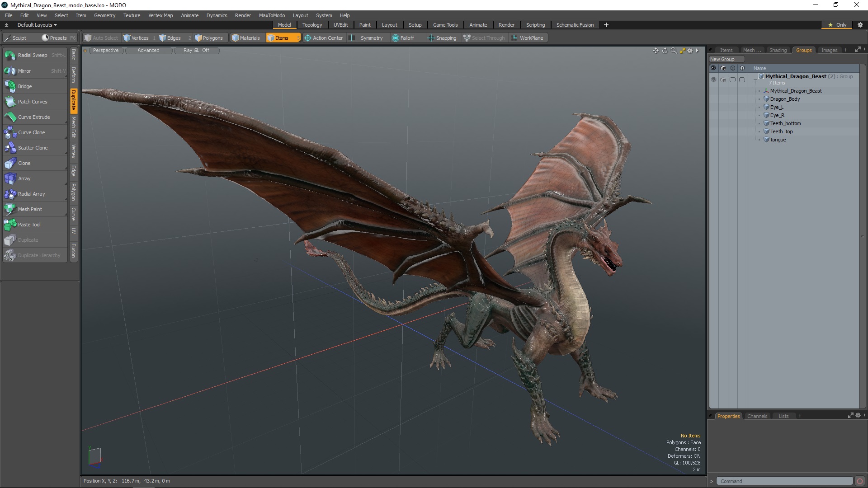Click the viewport zoom magnifier icon
This screenshot has height=488, width=868.
674,51
